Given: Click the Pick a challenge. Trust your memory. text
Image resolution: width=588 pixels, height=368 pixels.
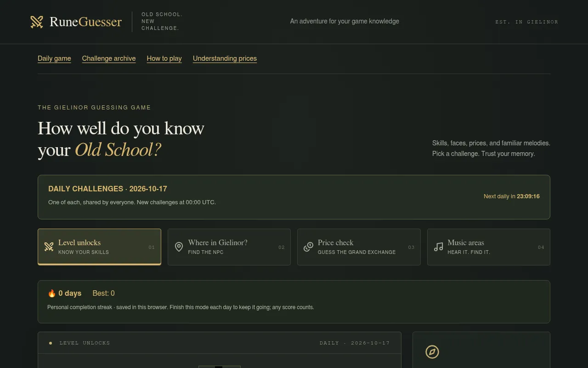Looking at the screenshot, I should pos(484,154).
